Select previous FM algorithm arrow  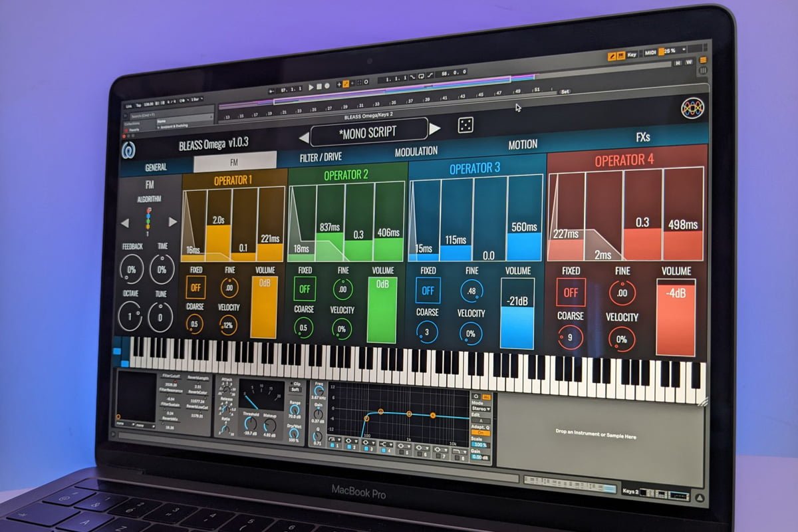tap(124, 223)
